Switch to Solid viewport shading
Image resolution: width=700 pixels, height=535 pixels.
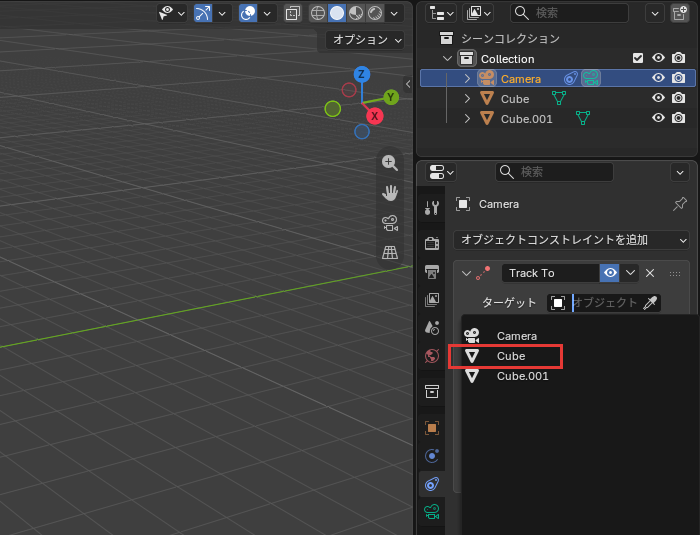[x=337, y=13]
